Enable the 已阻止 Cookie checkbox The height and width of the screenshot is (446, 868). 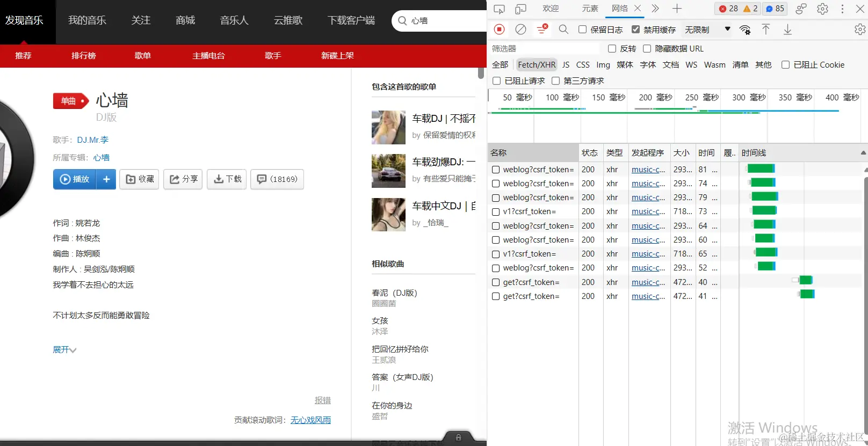pos(785,64)
